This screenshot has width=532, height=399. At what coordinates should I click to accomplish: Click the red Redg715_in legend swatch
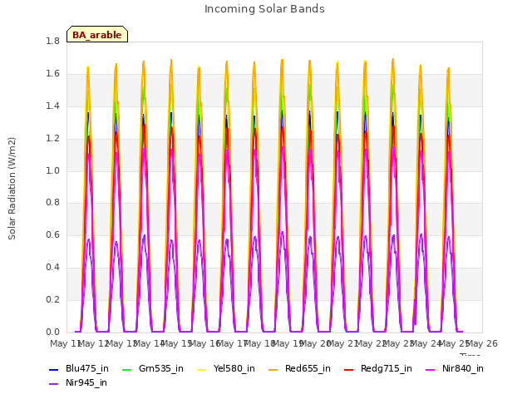click(x=349, y=369)
